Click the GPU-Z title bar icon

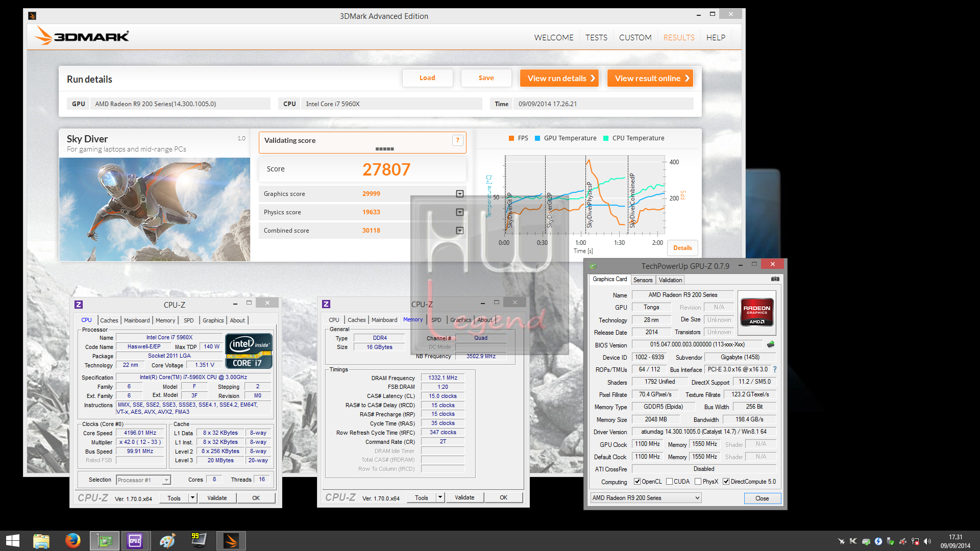593,266
